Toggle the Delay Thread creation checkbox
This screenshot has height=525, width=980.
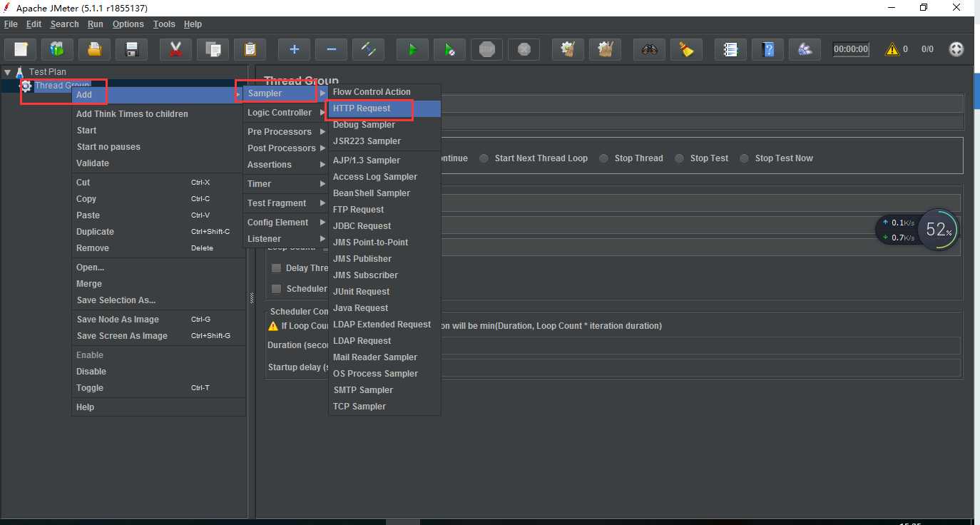(x=277, y=268)
